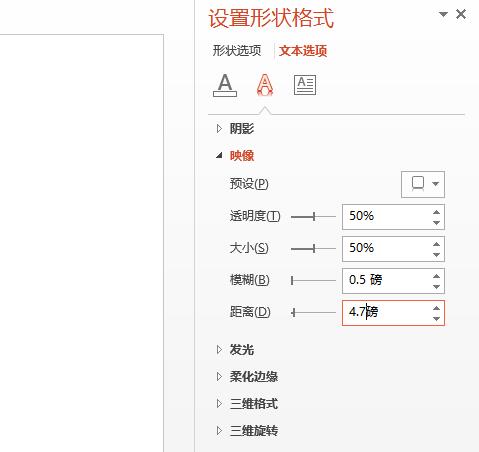Click the 预设(P) label

click(x=249, y=184)
